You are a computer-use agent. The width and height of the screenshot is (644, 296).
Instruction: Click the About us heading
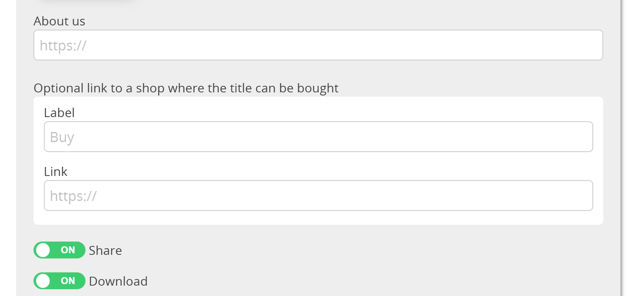[59, 21]
